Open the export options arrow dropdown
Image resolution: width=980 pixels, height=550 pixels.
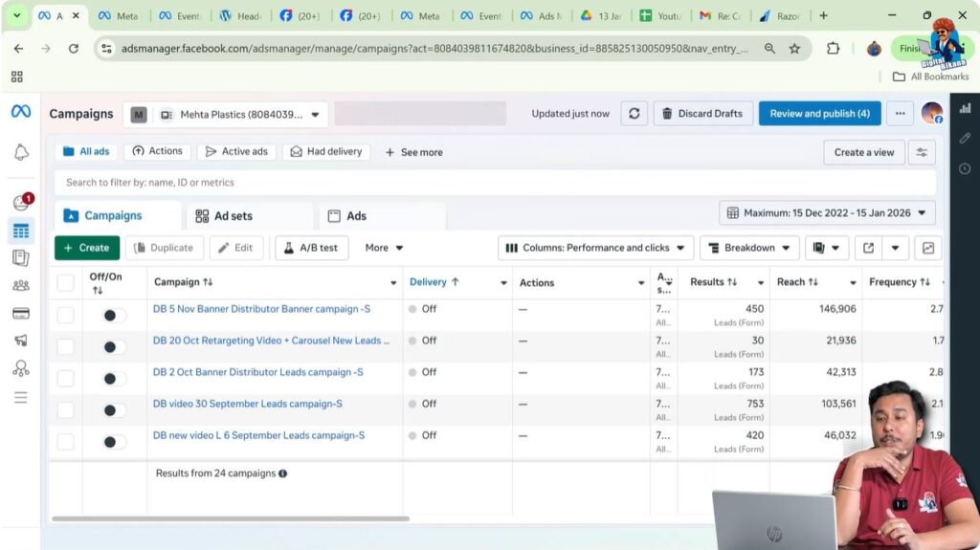pyautogui.click(x=895, y=248)
